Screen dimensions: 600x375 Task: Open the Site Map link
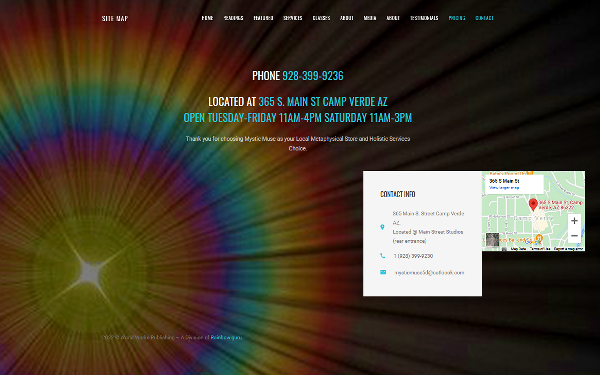click(115, 18)
